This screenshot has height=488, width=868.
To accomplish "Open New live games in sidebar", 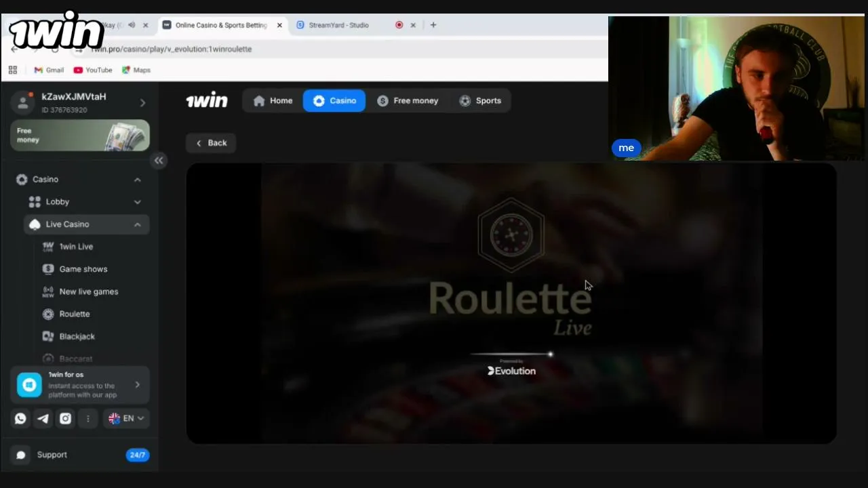I will (88, 291).
